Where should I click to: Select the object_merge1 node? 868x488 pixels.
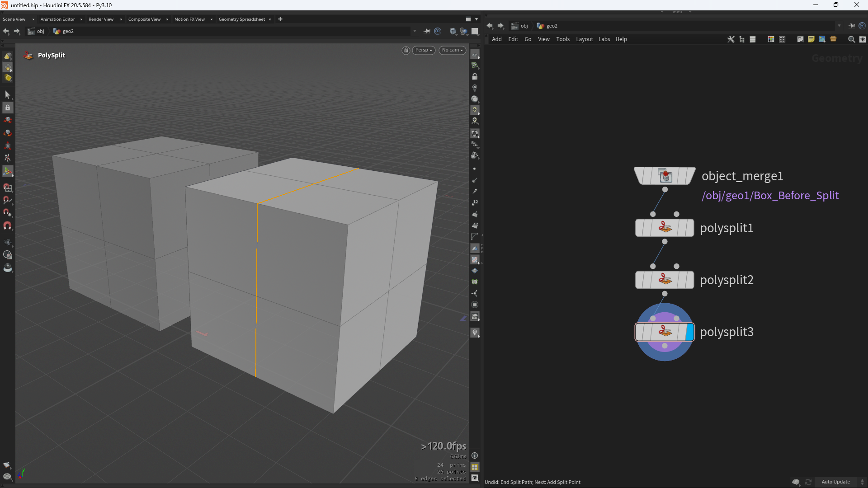coord(665,176)
